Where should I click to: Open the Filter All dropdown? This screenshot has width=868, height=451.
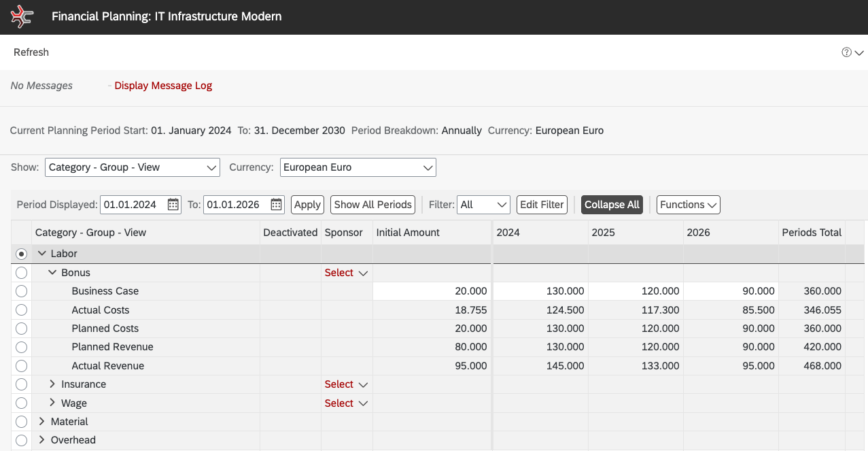[483, 205]
